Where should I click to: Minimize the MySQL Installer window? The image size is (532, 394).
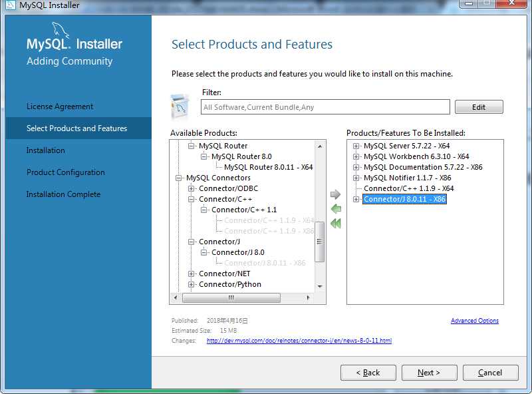[469, 3]
